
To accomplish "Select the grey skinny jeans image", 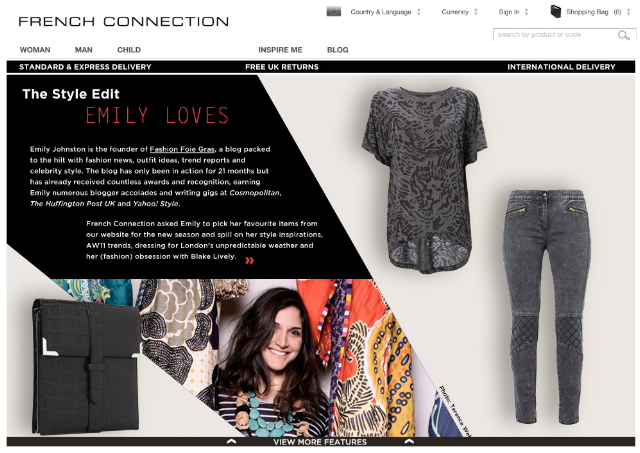I will point(546,306).
